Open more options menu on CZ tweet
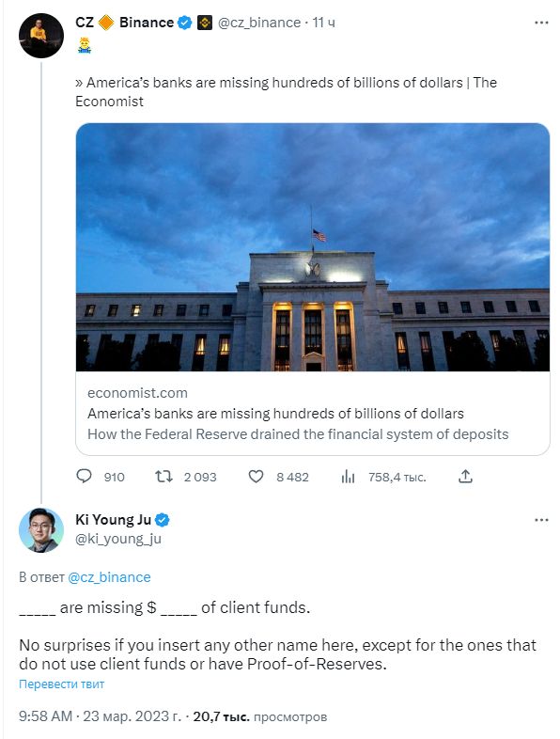 541,23
